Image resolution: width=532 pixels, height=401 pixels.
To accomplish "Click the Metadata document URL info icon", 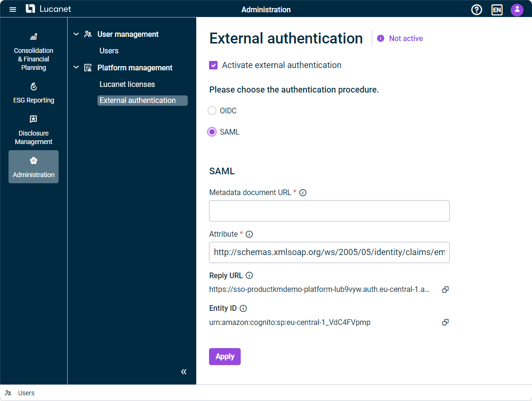I will click(303, 192).
